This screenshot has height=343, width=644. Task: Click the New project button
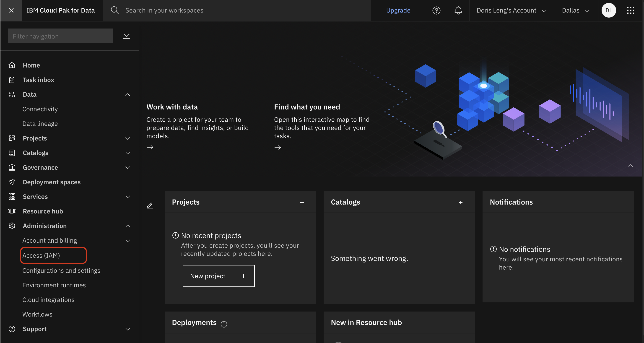pyautogui.click(x=218, y=276)
